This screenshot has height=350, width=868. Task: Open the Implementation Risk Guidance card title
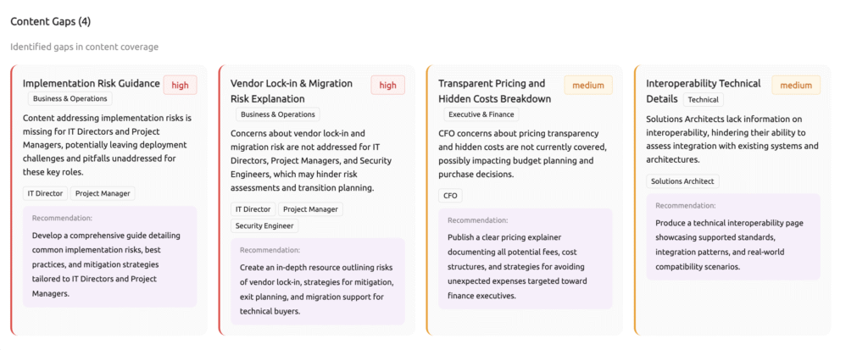coord(91,83)
